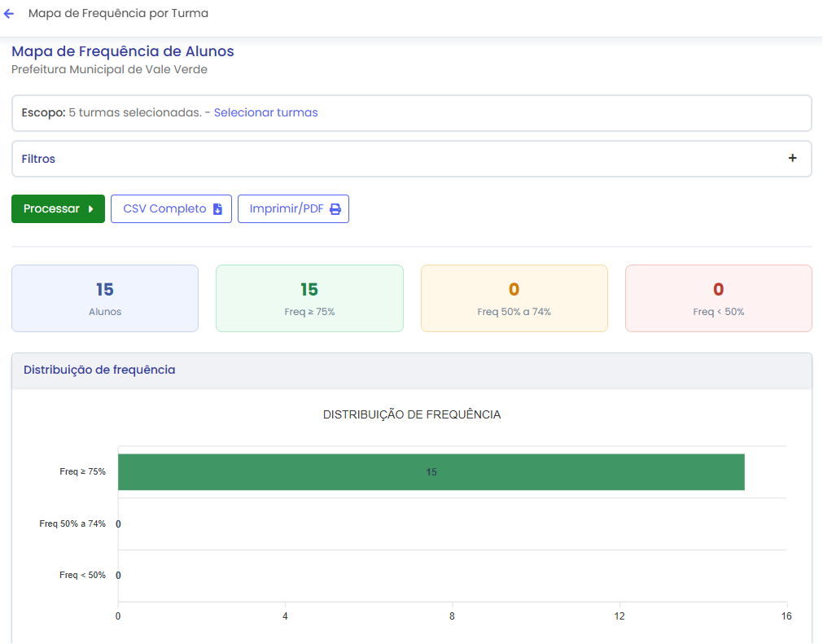Click the Mapa de Frequência de Alunos heading

(x=123, y=51)
